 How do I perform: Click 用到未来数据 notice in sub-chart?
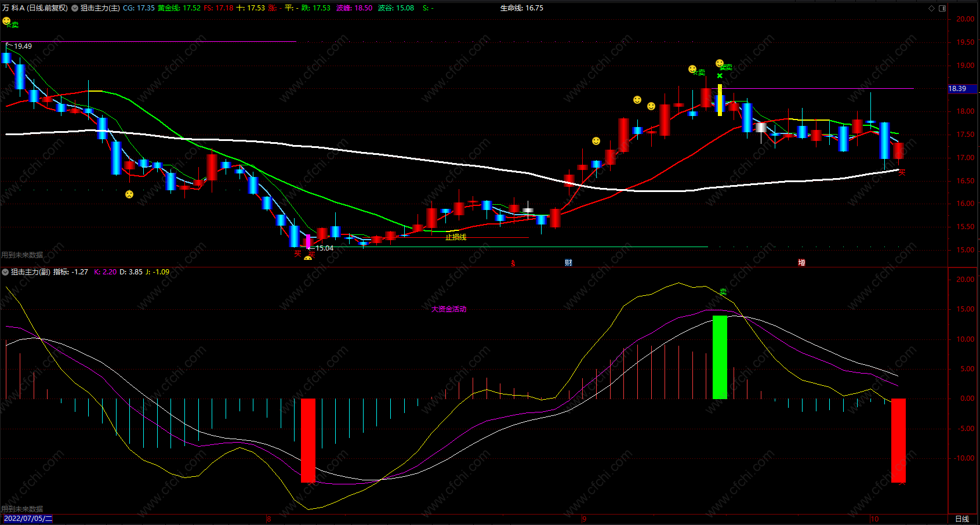(22, 509)
